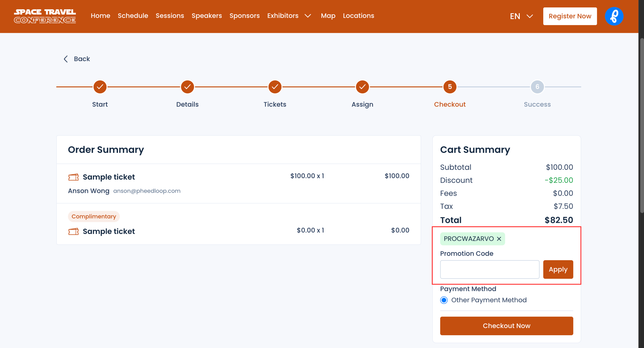The height and width of the screenshot is (348, 644).
Task: Click the completed Start step checkmark
Action: click(x=100, y=87)
